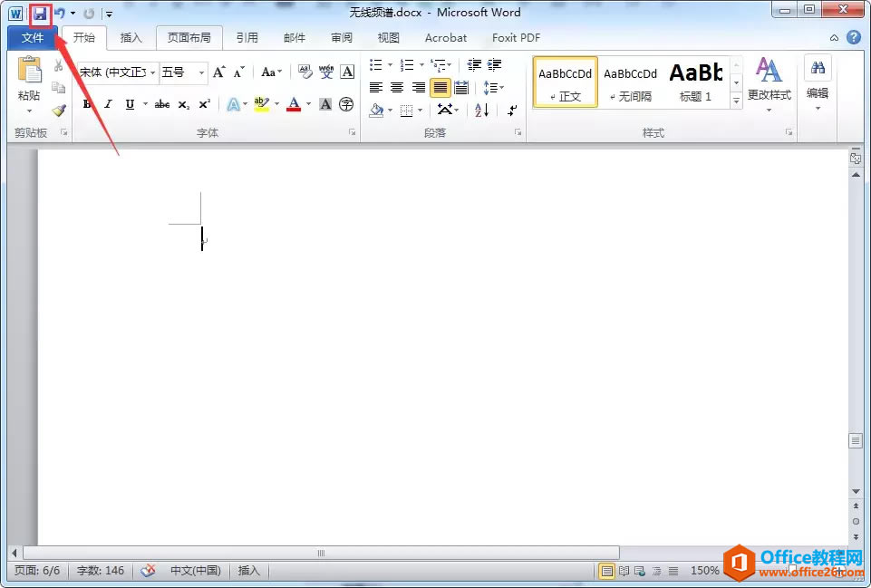Open the font color dropdown arrow
Image resolution: width=871 pixels, height=588 pixels.
pyautogui.click(x=308, y=104)
